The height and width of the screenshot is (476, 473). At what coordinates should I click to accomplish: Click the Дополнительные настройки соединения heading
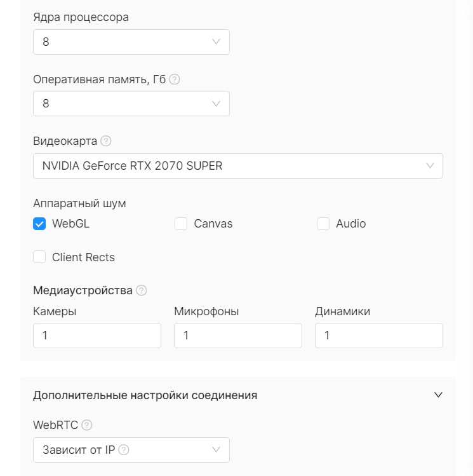[145, 395]
